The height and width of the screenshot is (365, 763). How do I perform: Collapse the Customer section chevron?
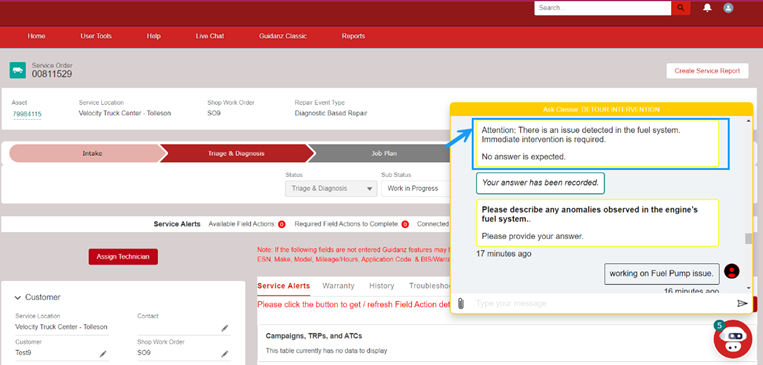pyautogui.click(x=18, y=297)
